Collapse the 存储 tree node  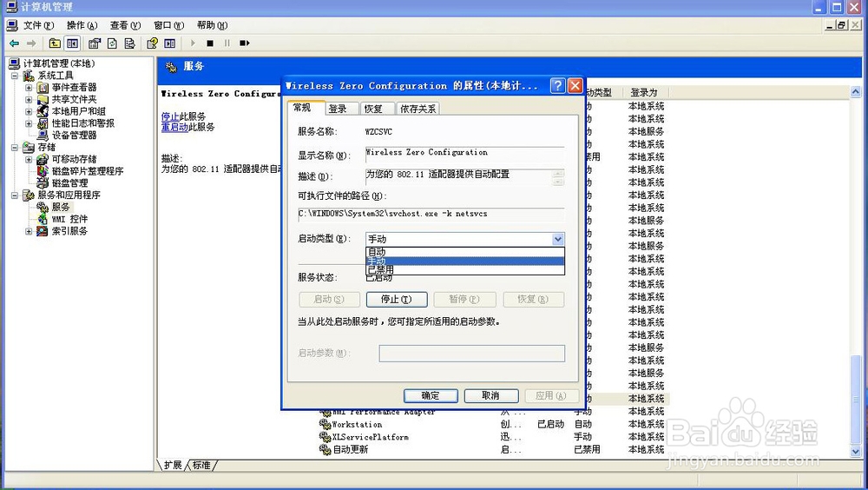click(15, 148)
